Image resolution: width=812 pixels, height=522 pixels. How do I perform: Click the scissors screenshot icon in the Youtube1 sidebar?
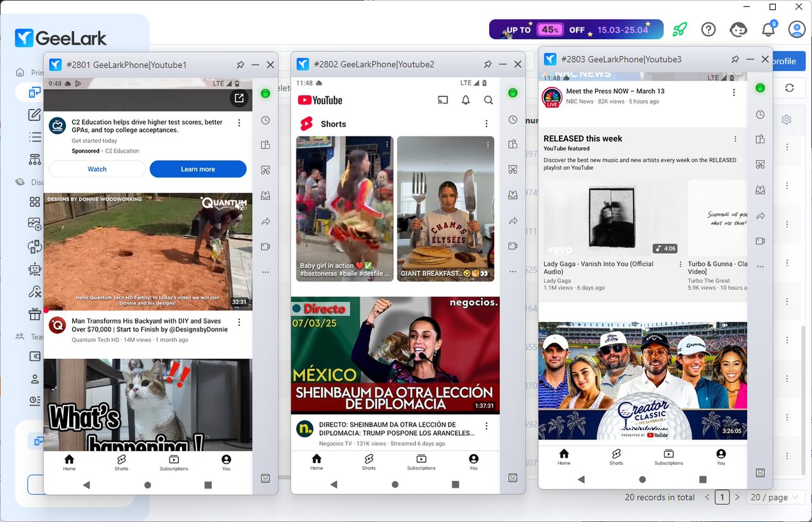pos(265,170)
